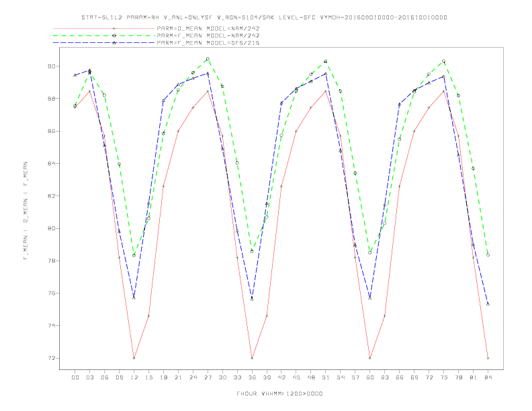Click the green circle marker in the F_MEAN NAM/242 legend
Screen dimensions: 532x411
[x=114, y=36]
